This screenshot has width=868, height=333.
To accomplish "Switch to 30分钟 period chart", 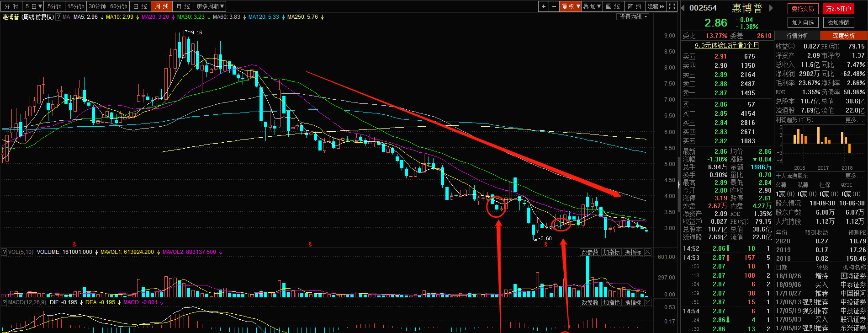I will point(97,6).
